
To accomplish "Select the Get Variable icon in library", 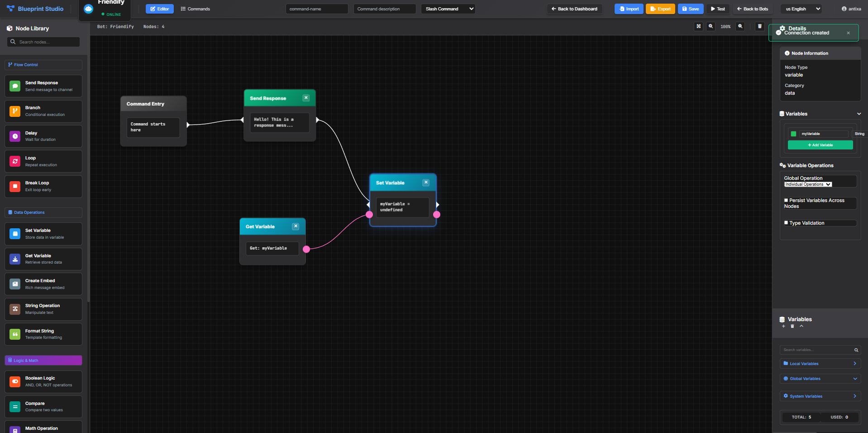I will 15,259.
